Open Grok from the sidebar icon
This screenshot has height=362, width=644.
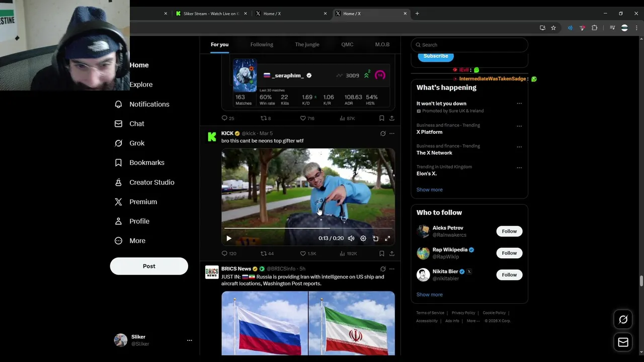pyautogui.click(x=118, y=143)
